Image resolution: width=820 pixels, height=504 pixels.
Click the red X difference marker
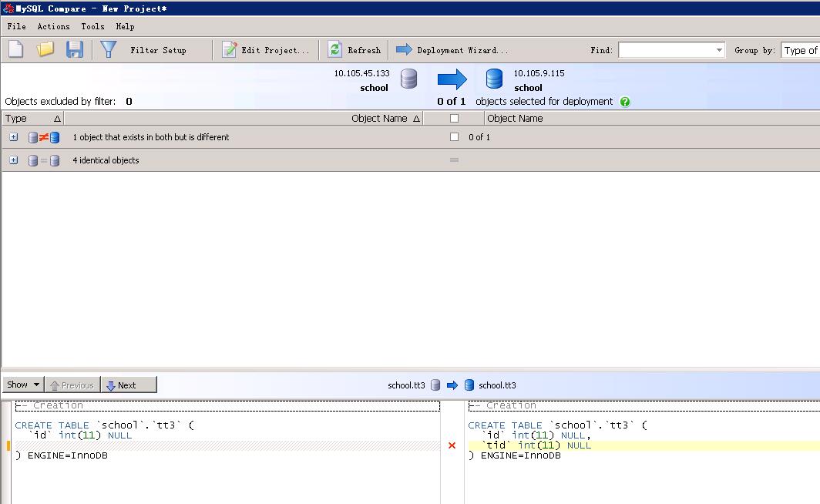click(x=452, y=445)
